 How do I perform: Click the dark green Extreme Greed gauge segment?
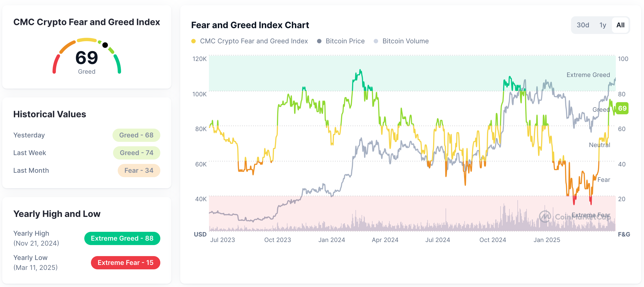118,64
